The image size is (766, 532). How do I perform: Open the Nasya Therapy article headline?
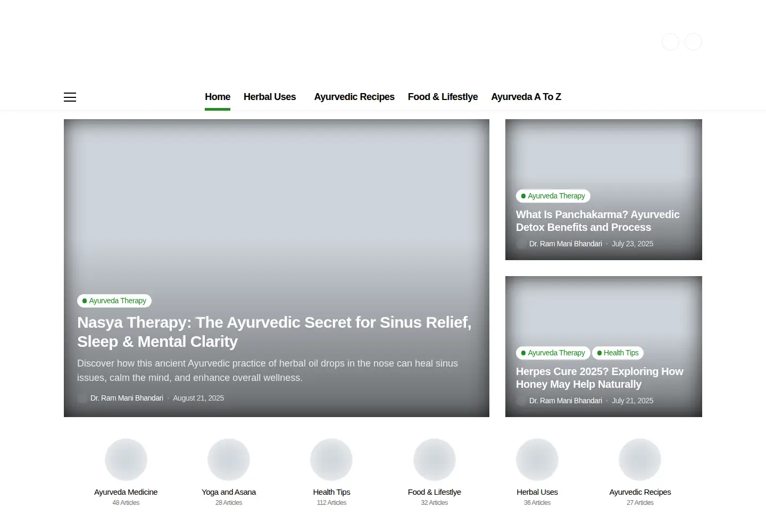[x=274, y=332]
